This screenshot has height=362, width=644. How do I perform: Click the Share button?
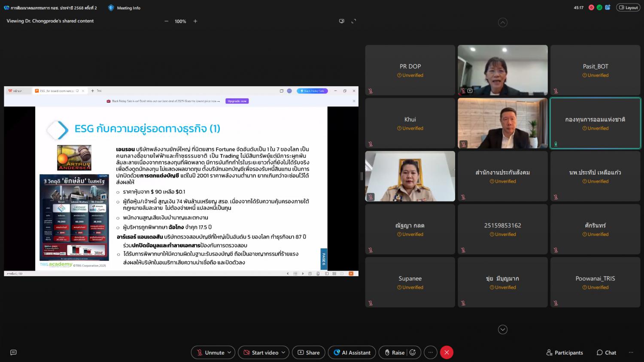pyautogui.click(x=309, y=353)
